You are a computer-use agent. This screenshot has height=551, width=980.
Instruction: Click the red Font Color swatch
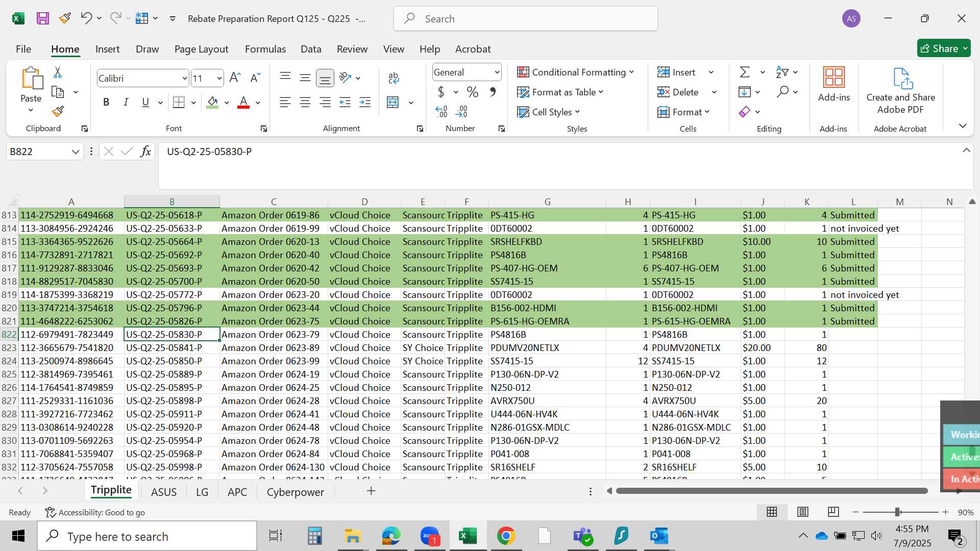click(243, 103)
